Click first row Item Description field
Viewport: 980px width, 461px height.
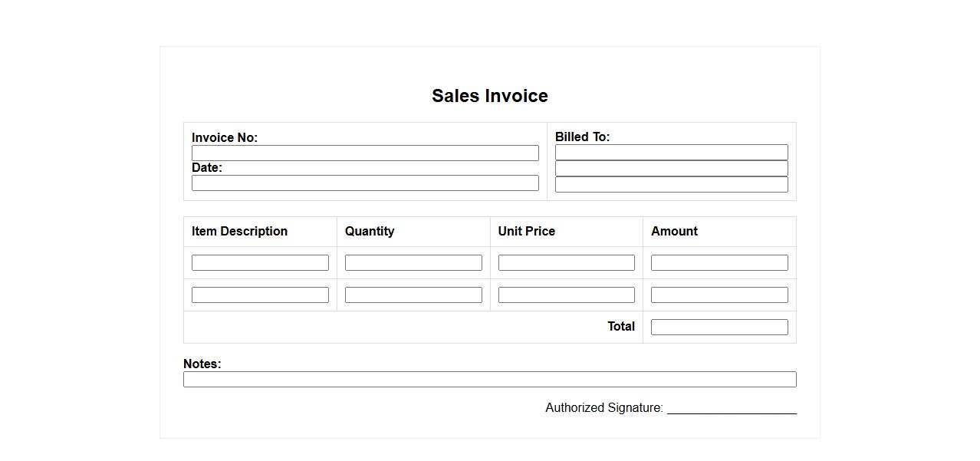coord(260,263)
